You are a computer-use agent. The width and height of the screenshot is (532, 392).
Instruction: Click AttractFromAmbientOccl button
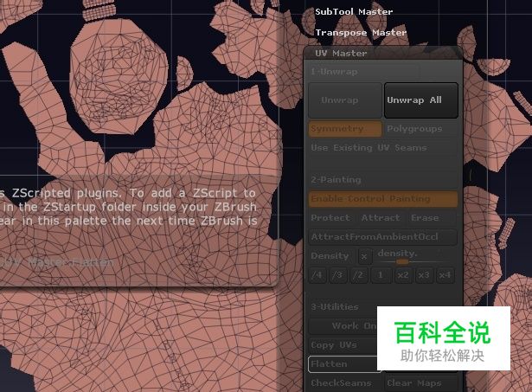[383, 237]
